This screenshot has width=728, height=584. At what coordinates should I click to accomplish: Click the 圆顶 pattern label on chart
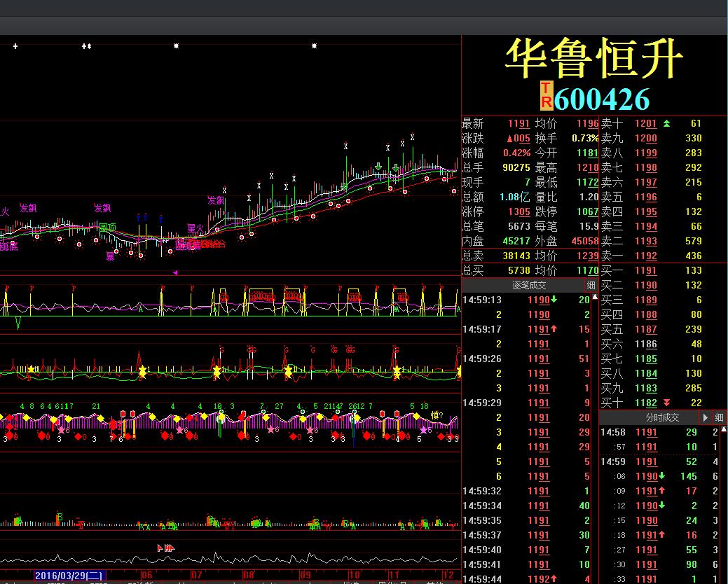(108, 228)
